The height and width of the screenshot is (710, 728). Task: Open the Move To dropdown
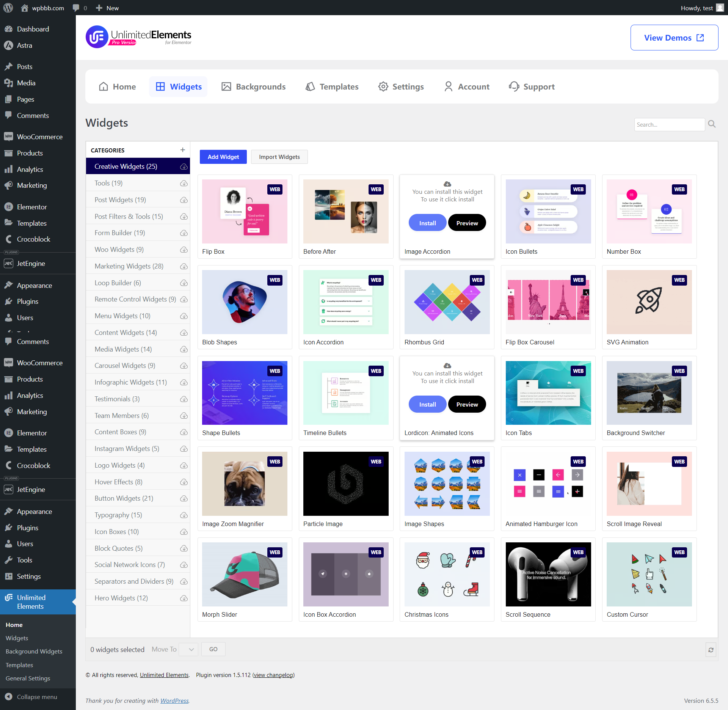tap(188, 649)
